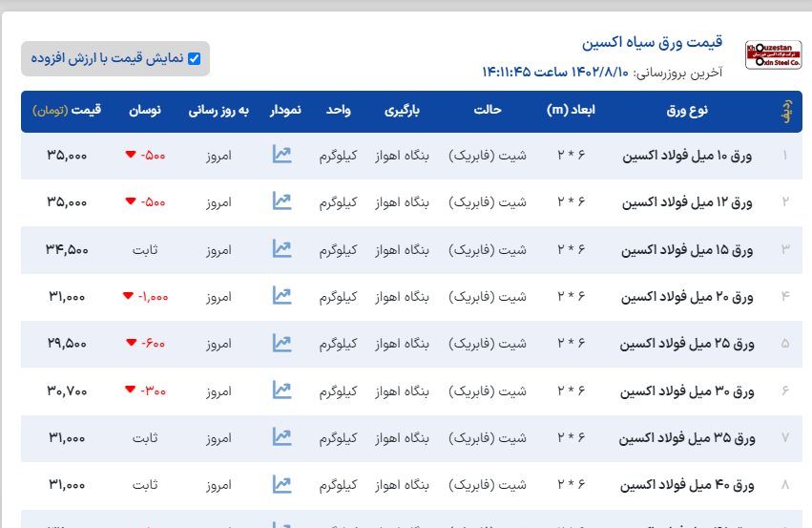Open price chart for ورق ۱۲ میل row
The width and height of the screenshot is (812, 528).
point(281,201)
